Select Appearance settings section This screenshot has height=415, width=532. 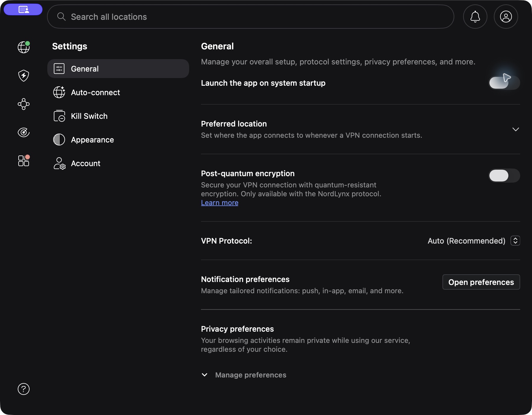(118, 140)
